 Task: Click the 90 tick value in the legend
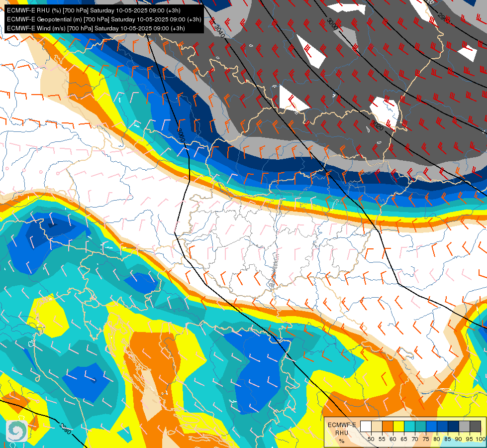[x=459, y=439]
